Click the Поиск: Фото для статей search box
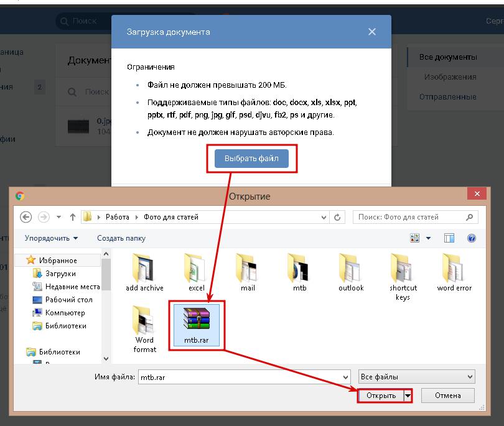Image resolution: width=504 pixels, height=426 pixels. 415,217
